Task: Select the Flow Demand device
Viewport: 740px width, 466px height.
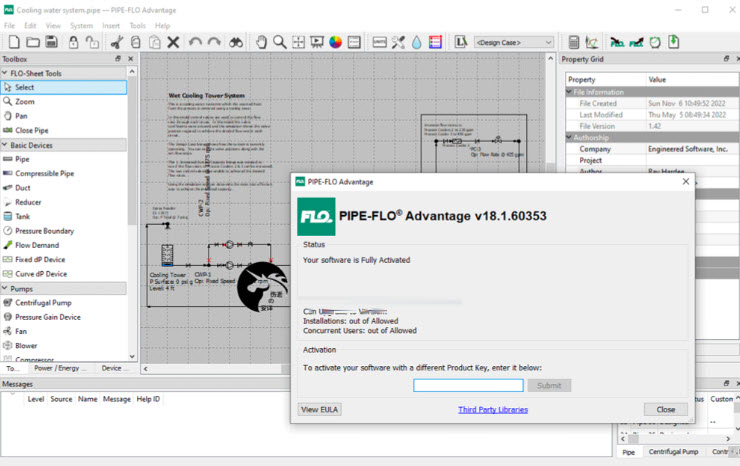Action: coord(36,245)
